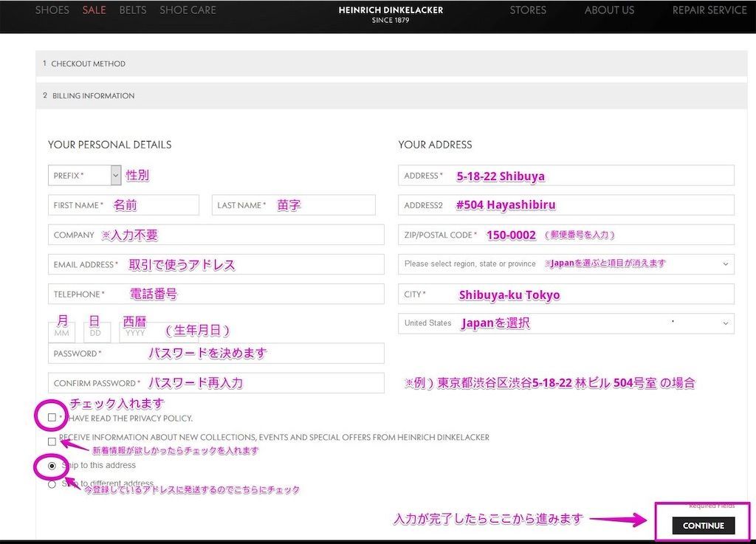Click the Address2 field

[566, 205]
